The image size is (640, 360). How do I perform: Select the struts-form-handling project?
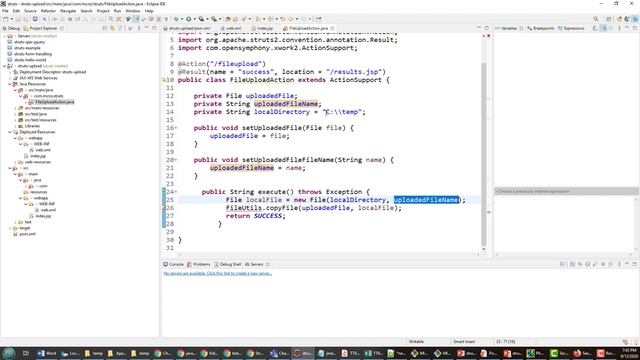tap(33, 54)
